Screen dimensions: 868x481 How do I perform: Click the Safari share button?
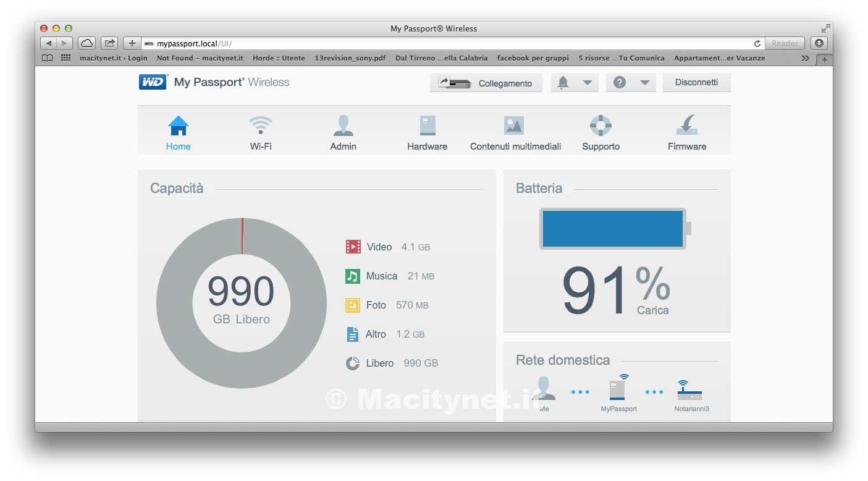(109, 43)
